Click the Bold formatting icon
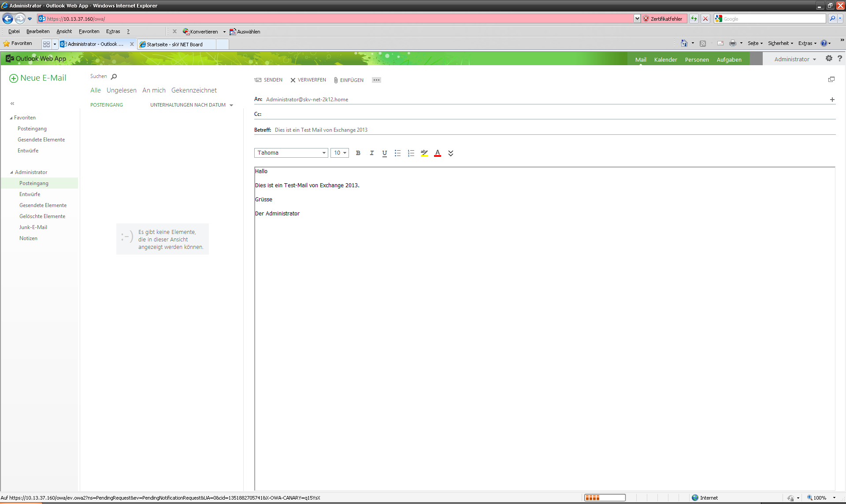The image size is (846, 504). point(358,153)
